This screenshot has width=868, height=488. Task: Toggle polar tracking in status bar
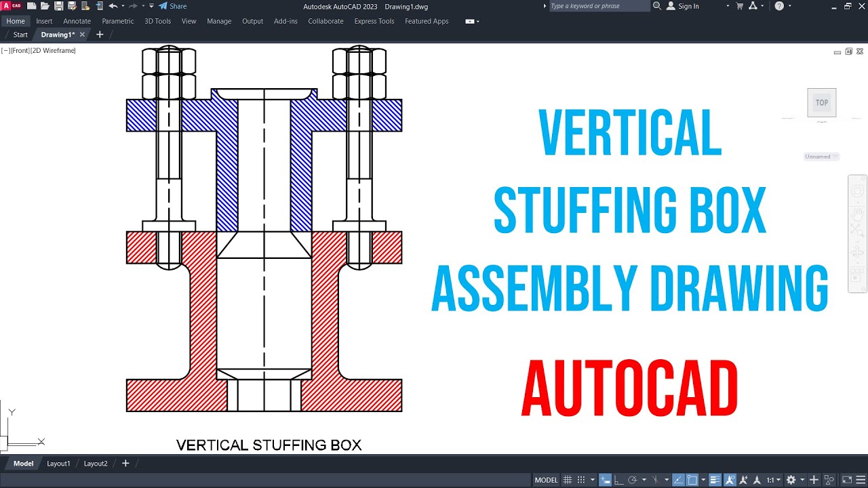pyautogui.click(x=633, y=480)
